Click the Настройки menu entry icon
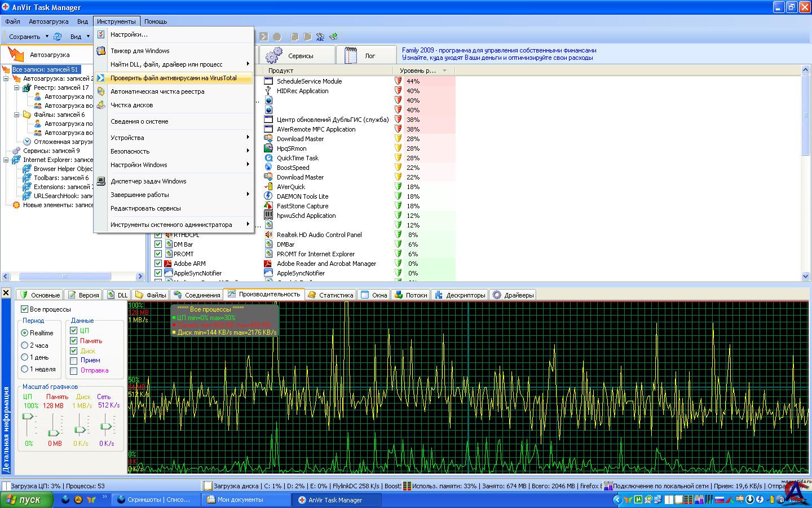This screenshot has height=508, width=812. (x=101, y=34)
